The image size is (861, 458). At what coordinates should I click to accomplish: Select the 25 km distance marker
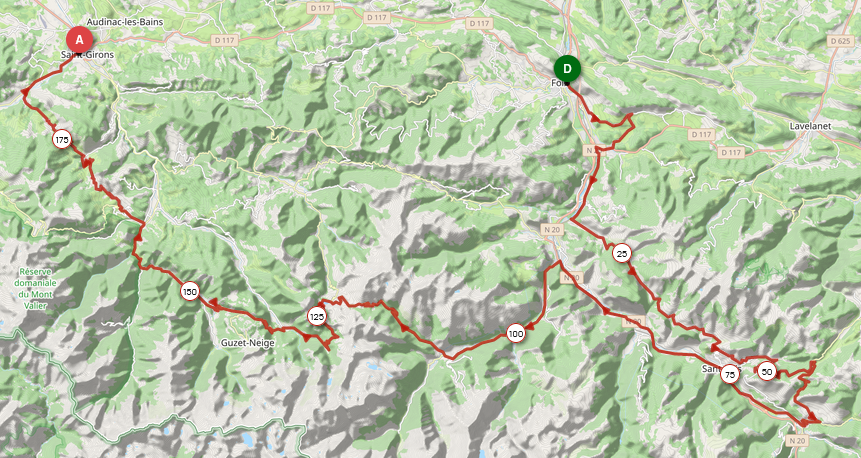point(622,254)
